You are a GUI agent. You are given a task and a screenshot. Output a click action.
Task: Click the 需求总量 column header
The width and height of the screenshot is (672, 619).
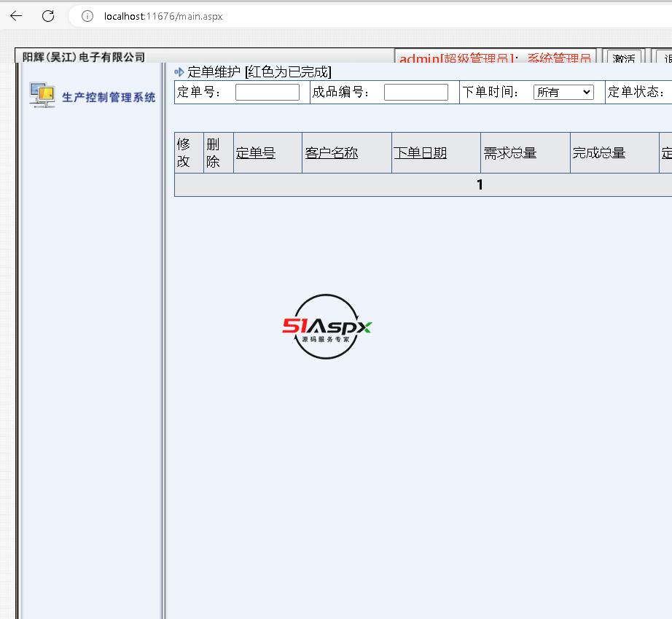click(510, 152)
